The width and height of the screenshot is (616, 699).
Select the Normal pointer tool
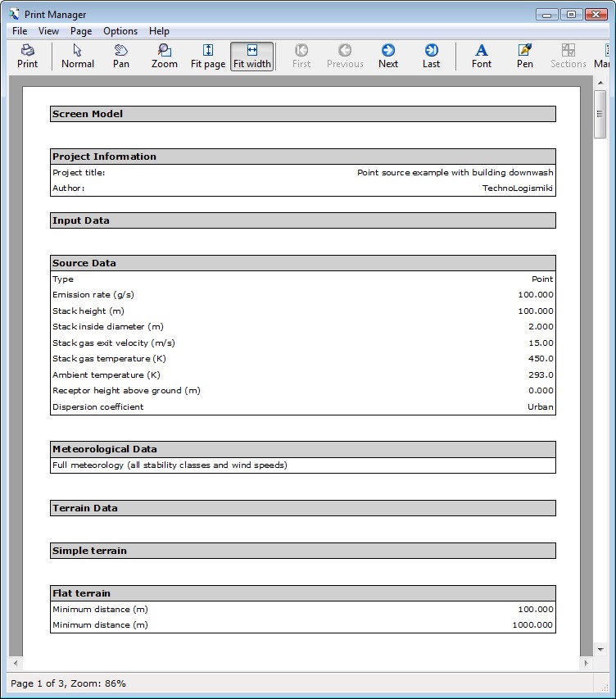(78, 56)
